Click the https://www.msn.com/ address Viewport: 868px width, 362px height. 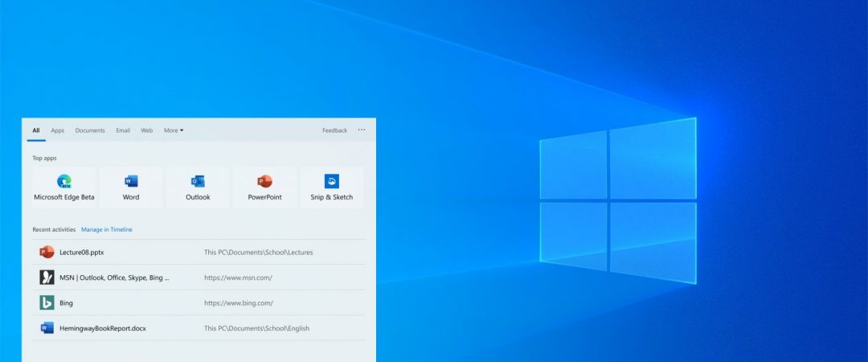(x=238, y=278)
